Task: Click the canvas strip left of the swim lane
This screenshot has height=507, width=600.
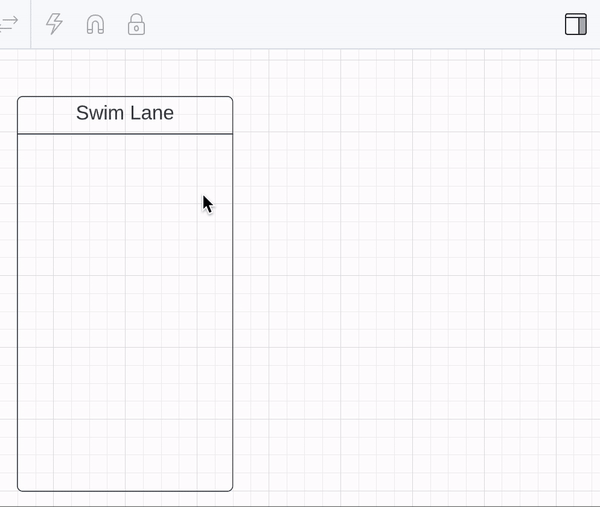Action: tap(8, 300)
